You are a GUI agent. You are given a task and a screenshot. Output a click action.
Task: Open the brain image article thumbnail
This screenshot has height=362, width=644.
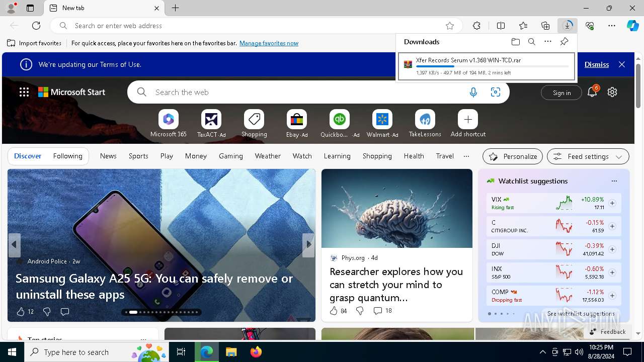[x=397, y=208]
